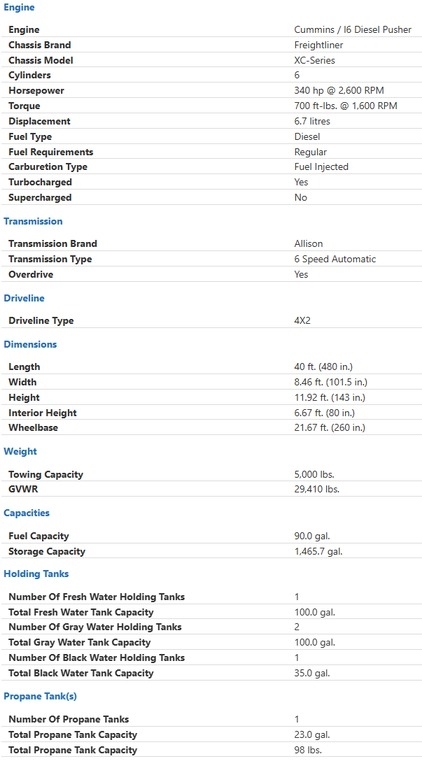Screen dimensions: 422x768
Task: Select the Weight section heading
Action: point(20,451)
